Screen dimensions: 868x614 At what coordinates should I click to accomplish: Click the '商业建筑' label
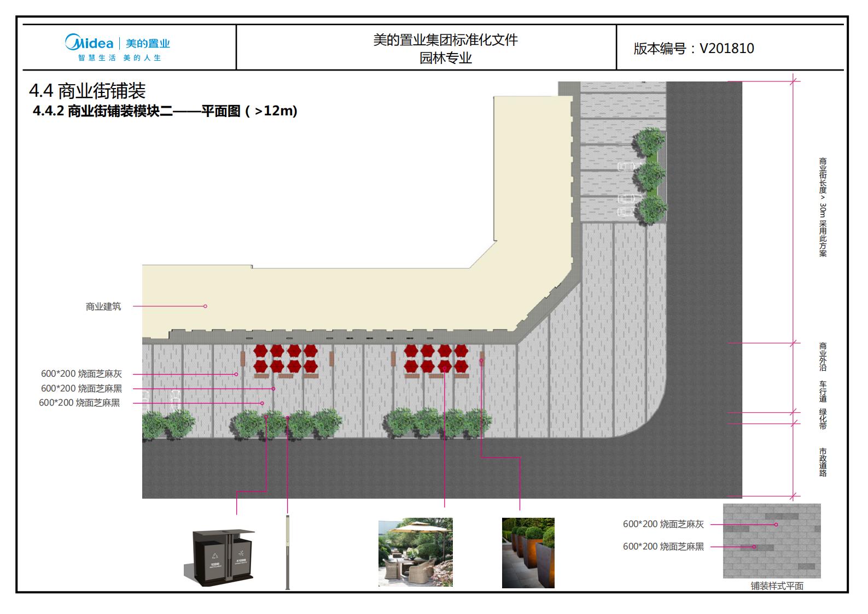coord(103,307)
